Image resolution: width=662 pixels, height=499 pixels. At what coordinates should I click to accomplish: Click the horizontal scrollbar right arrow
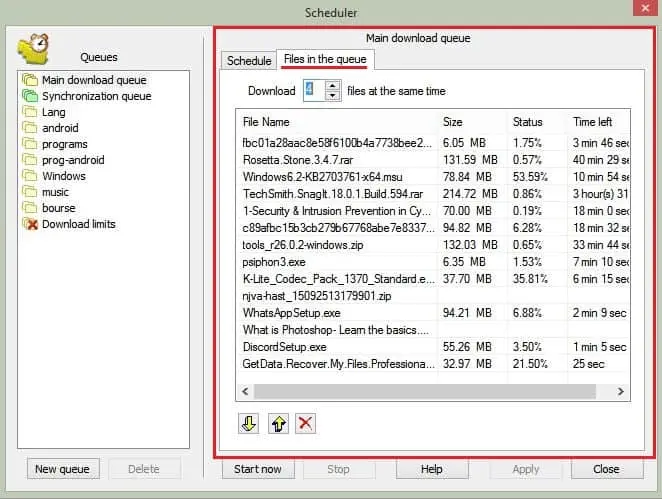pos(622,392)
